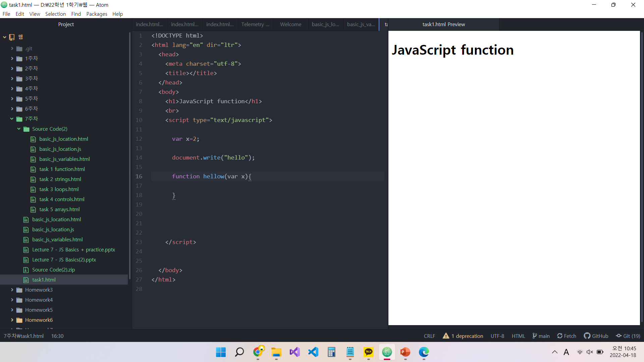The width and height of the screenshot is (644, 362).
Task: Click the git branch main icon
Action: pos(535,336)
